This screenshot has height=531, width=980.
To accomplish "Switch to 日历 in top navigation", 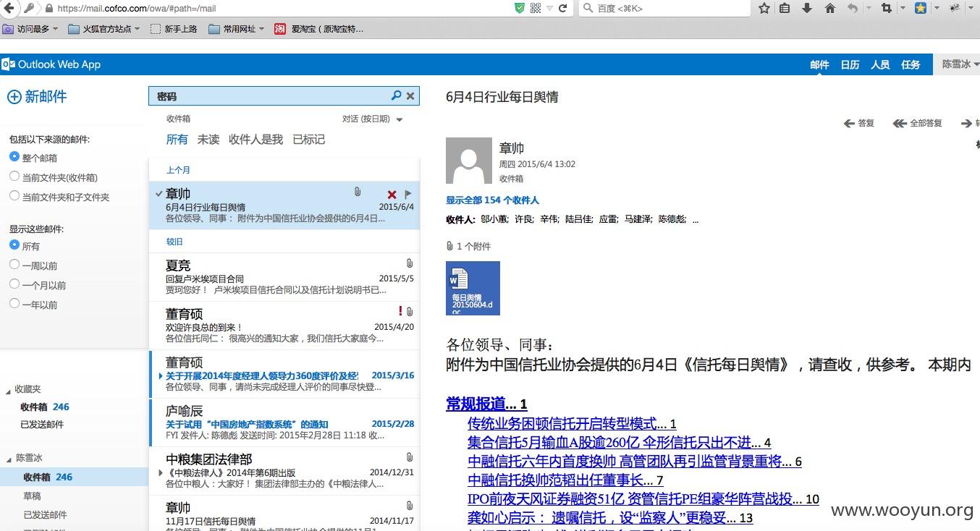I will (x=850, y=64).
